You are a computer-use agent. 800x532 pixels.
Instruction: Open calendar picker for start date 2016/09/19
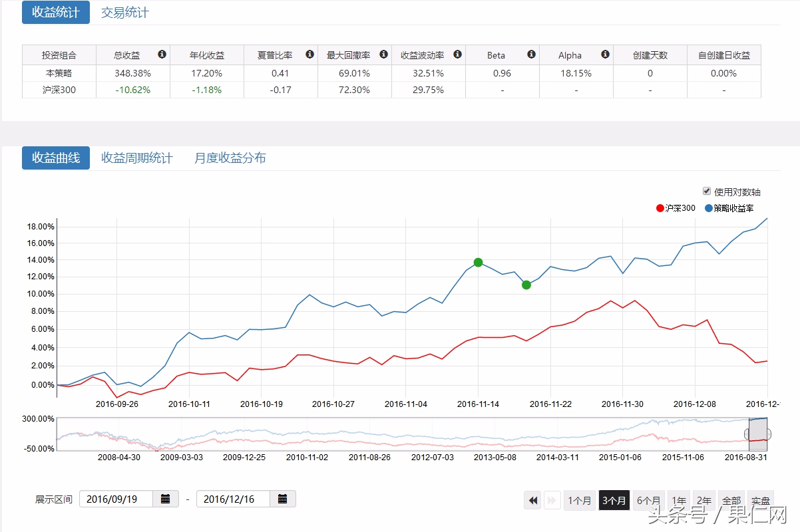click(x=166, y=499)
